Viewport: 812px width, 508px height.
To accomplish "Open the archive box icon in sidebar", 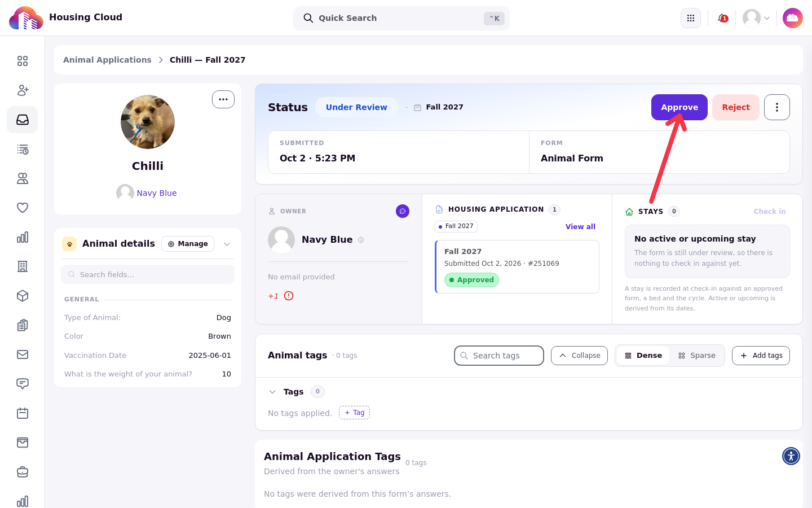I will [x=23, y=443].
